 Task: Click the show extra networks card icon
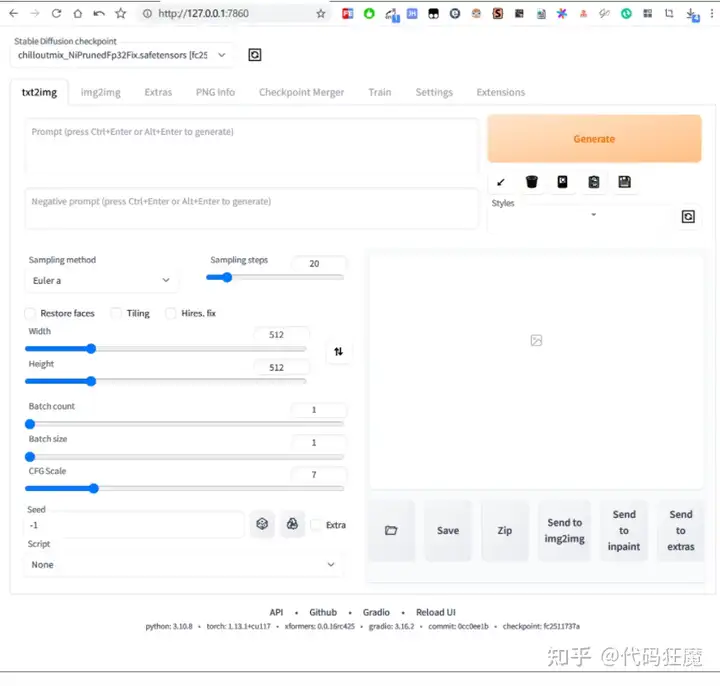click(562, 182)
